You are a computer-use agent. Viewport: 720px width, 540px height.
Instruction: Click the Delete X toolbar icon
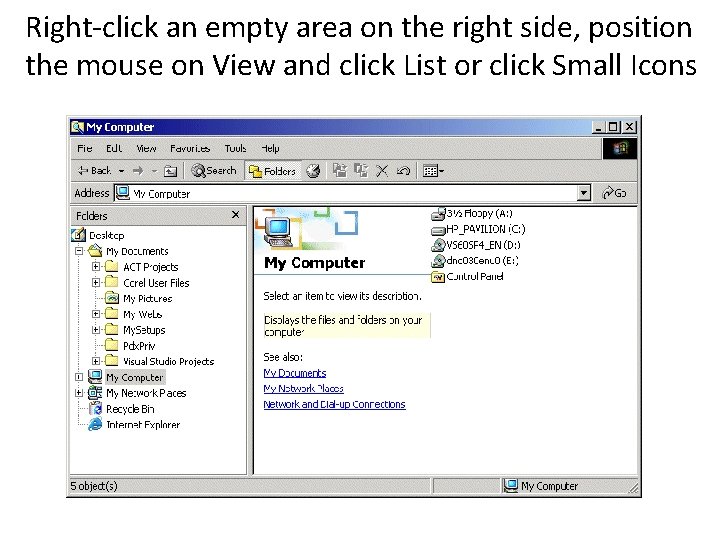[382, 171]
